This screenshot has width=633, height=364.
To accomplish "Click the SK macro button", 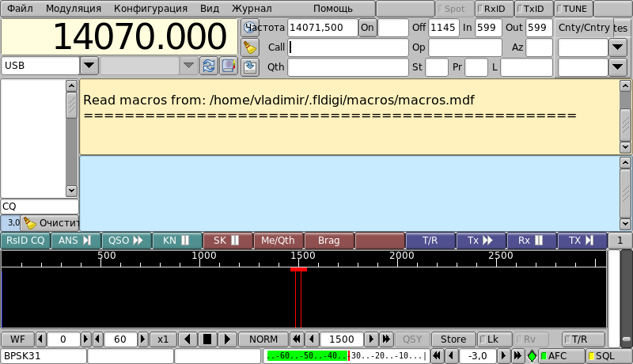I will pyautogui.click(x=227, y=241).
